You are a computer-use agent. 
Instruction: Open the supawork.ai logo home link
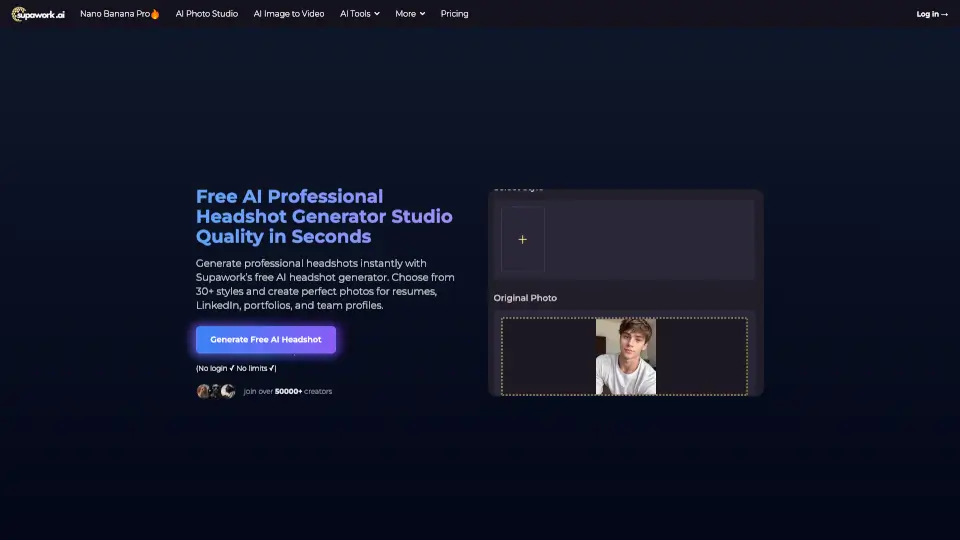(x=38, y=14)
